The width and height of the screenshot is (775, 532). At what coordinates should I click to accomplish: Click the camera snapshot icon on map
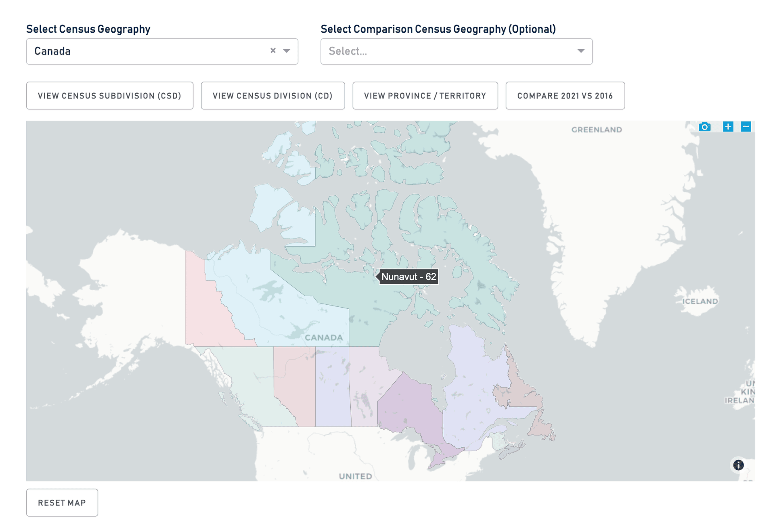coord(704,127)
